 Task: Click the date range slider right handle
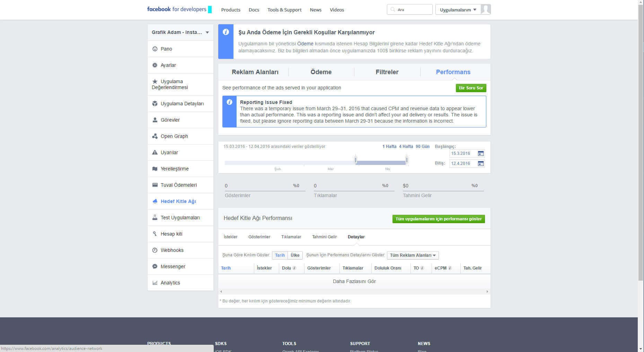pyautogui.click(x=407, y=160)
